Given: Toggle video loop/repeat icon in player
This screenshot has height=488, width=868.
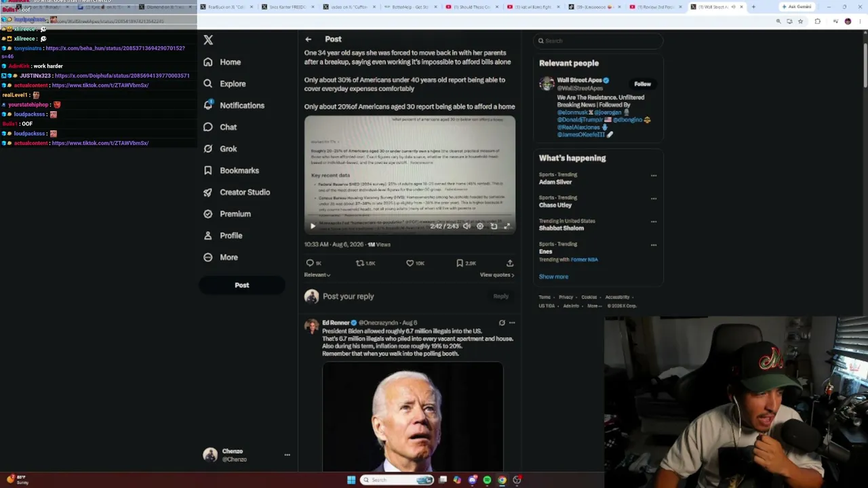Looking at the screenshot, I should (x=494, y=226).
